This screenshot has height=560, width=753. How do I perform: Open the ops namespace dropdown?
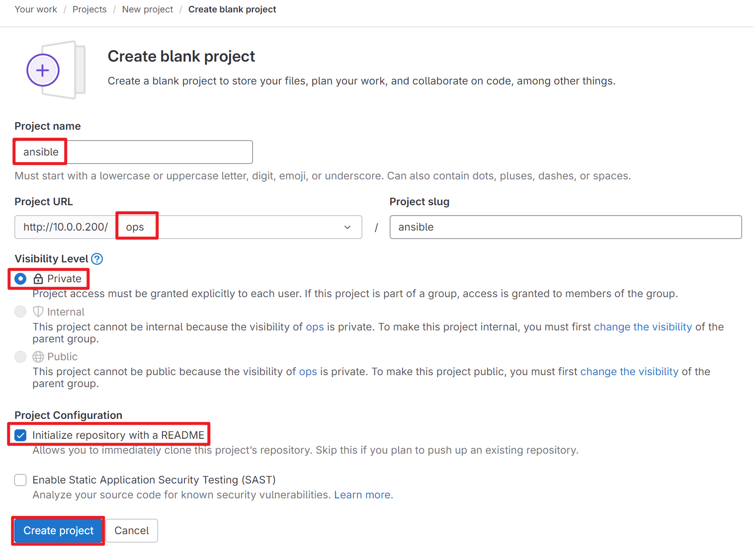(240, 227)
